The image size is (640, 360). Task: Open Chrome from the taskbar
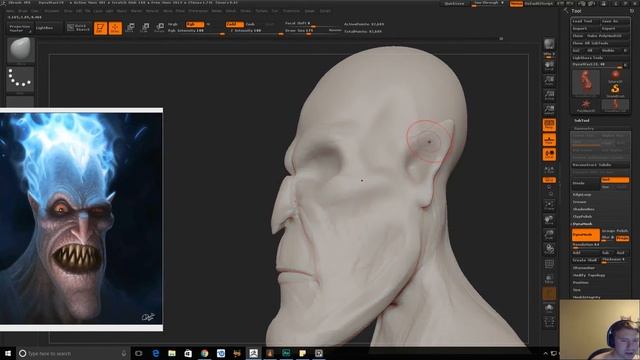(204, 353)
